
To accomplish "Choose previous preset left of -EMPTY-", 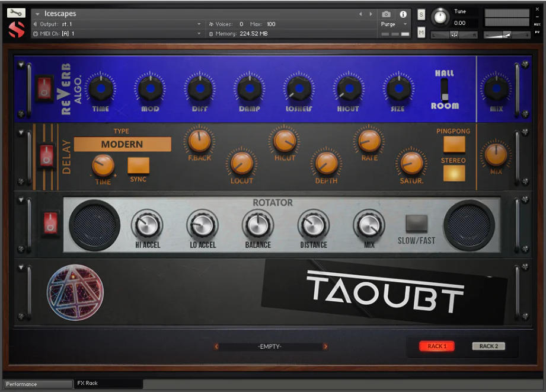I will tap(216, 346).
